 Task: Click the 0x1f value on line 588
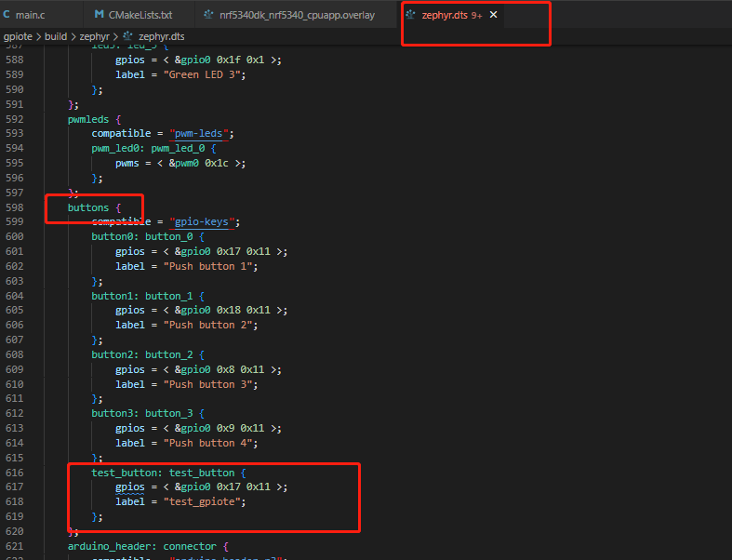point(228,60)
